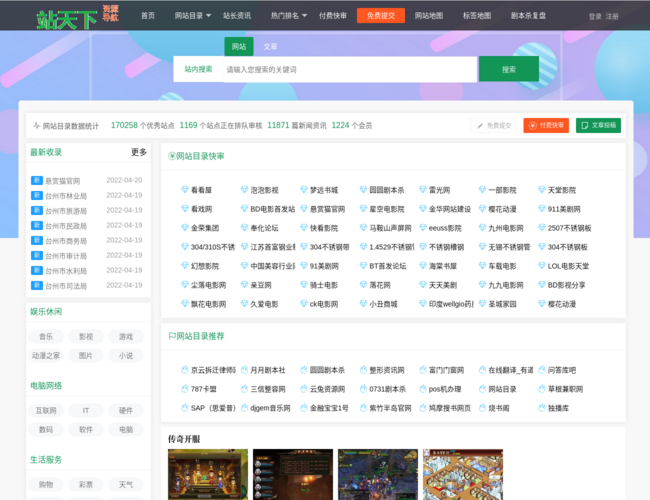Click the flame icon next to pos机办理
650x500 pixels.
(x=423, y=388)
